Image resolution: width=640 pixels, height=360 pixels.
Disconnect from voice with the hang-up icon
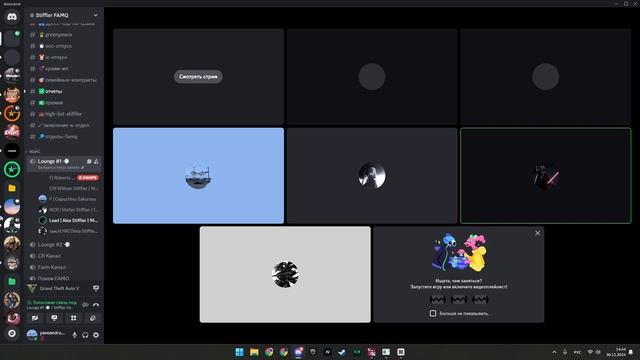click(96, 305)
